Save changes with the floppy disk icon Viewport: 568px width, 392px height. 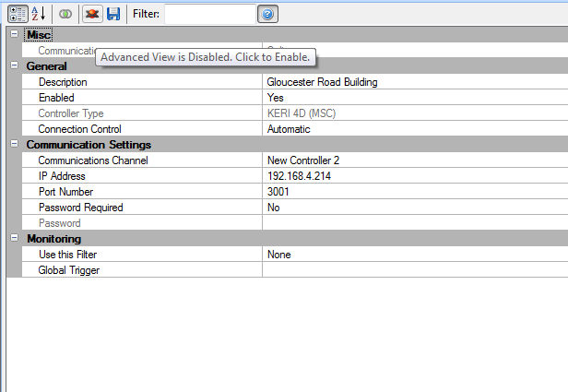(113, 14)
